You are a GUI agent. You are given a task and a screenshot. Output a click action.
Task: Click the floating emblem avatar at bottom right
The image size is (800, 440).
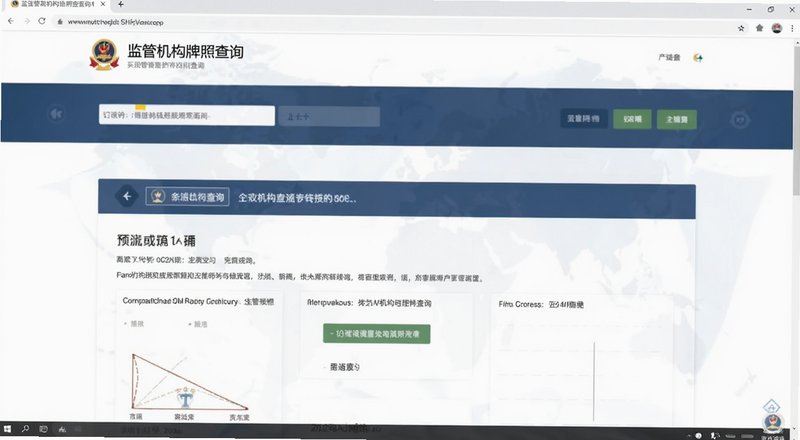tap(772, 423)
